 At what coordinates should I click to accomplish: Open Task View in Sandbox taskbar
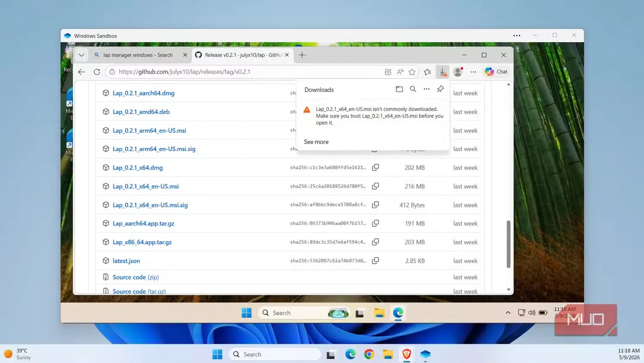tap(360, 313)
